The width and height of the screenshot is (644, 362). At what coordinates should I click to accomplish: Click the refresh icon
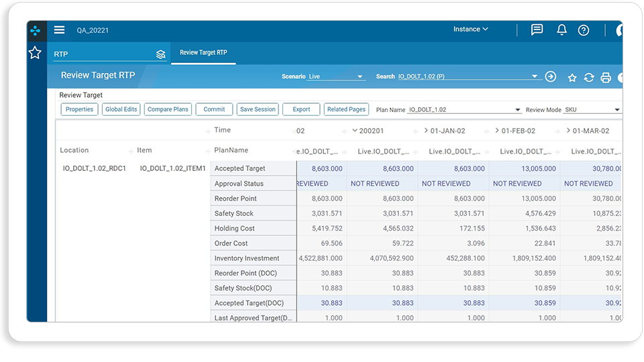(588, 78)
